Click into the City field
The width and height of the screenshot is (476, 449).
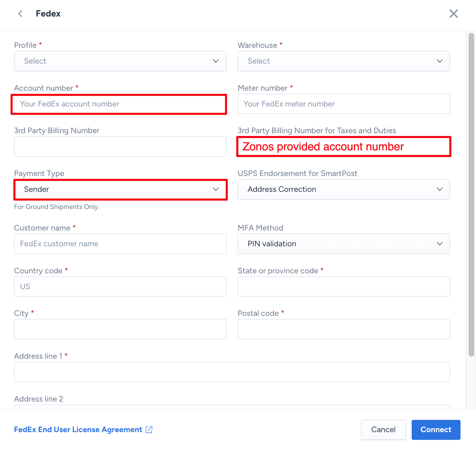click(x=120, y=329)
